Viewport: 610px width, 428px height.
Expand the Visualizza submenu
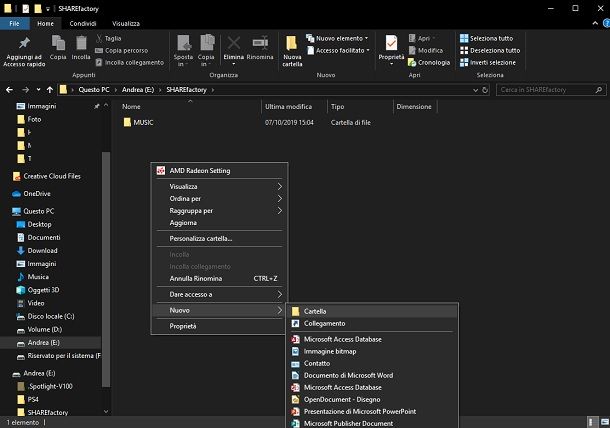click(219, 186)
